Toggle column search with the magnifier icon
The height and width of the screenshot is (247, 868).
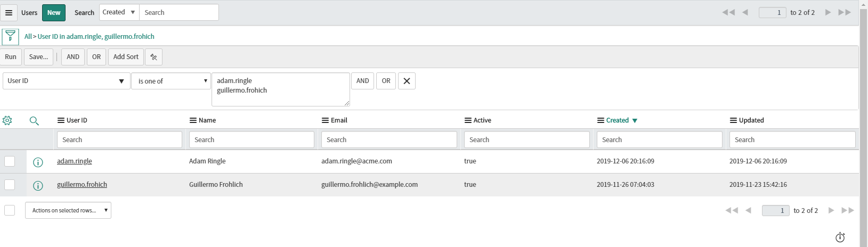point(34,121)
